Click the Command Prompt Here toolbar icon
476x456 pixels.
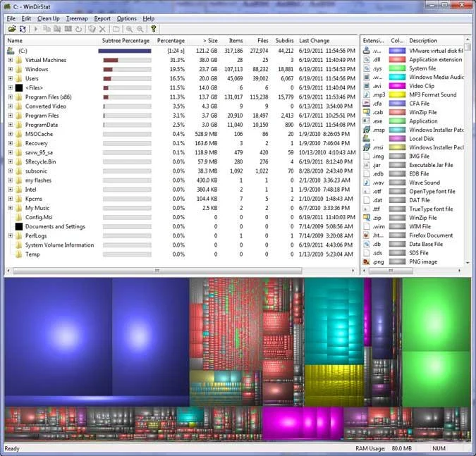(x=68, y=29)
